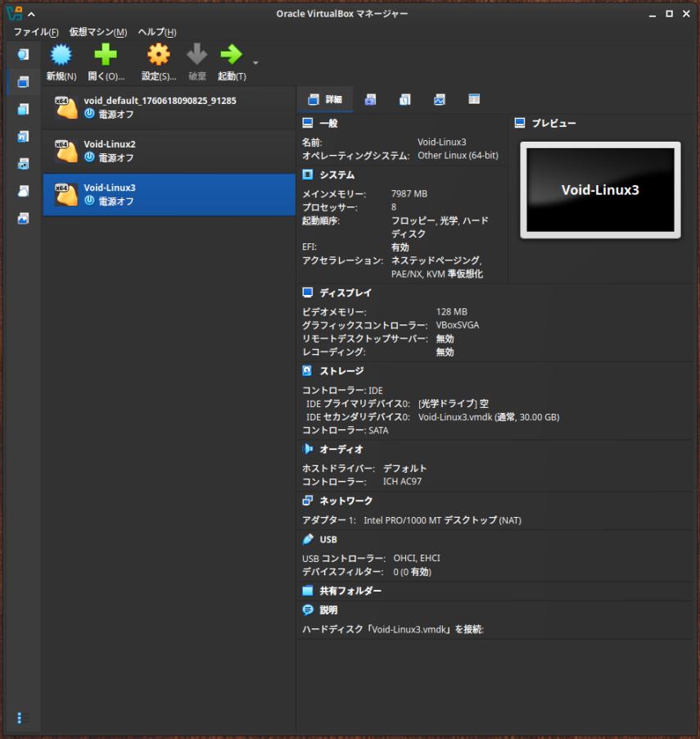Screen dimensions: 700x739
Task: Click the VBoxSVGA graphics controller value
Action: pos(458,325)
